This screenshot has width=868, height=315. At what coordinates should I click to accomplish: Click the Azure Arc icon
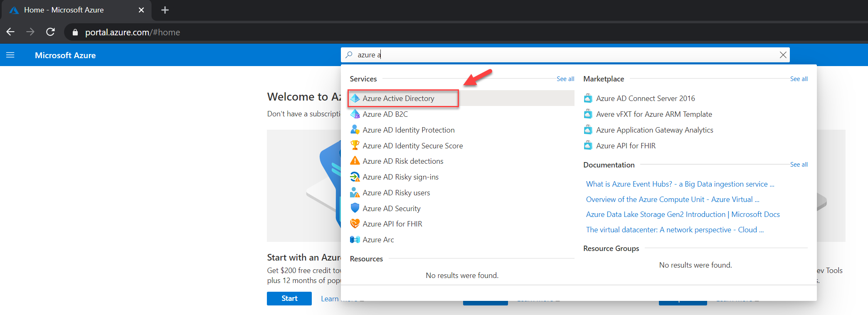coord(355,239)
